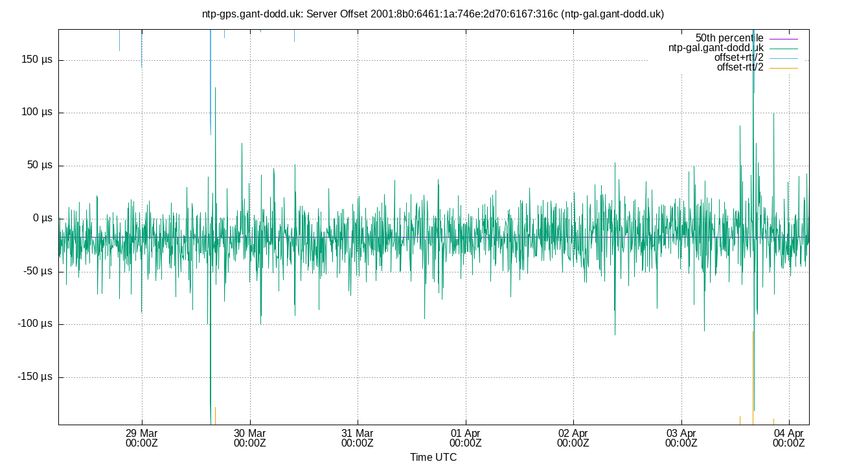This screenshot has height=466, width=868.
Task: Click the large green spike near 30 Mar
Action: point(214,129)
